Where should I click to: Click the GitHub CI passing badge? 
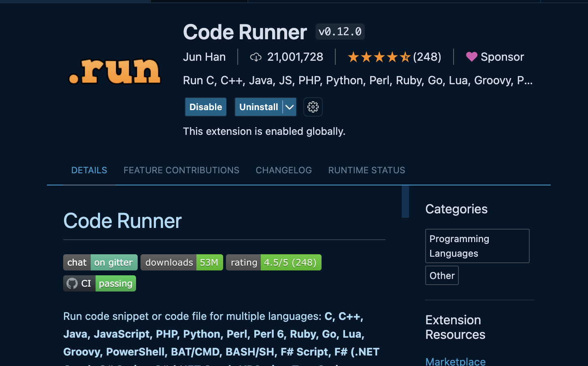pos(100,283)
